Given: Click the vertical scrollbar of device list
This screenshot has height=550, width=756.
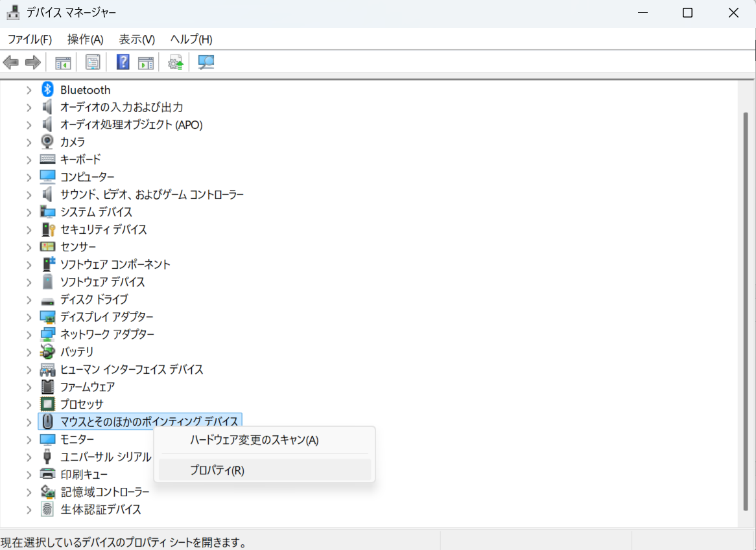Looking at the screenshot, I should pos(745,304).
